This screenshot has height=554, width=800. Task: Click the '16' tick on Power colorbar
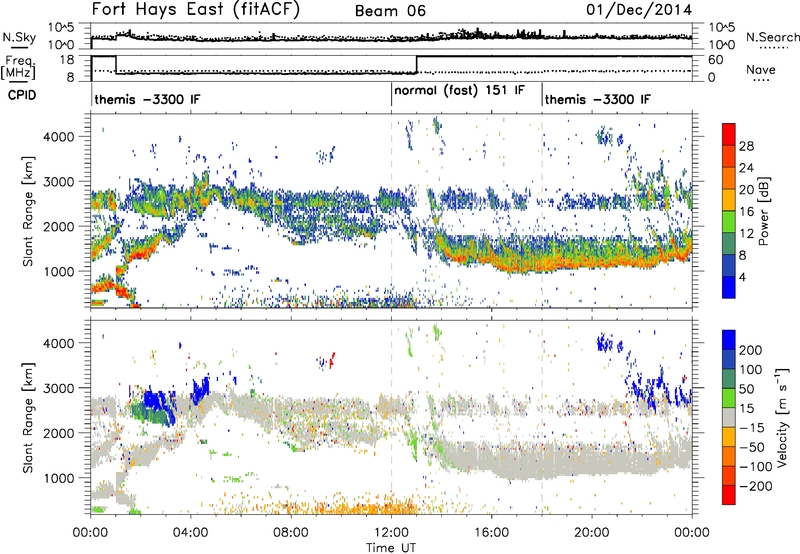[x=746, y=212]
